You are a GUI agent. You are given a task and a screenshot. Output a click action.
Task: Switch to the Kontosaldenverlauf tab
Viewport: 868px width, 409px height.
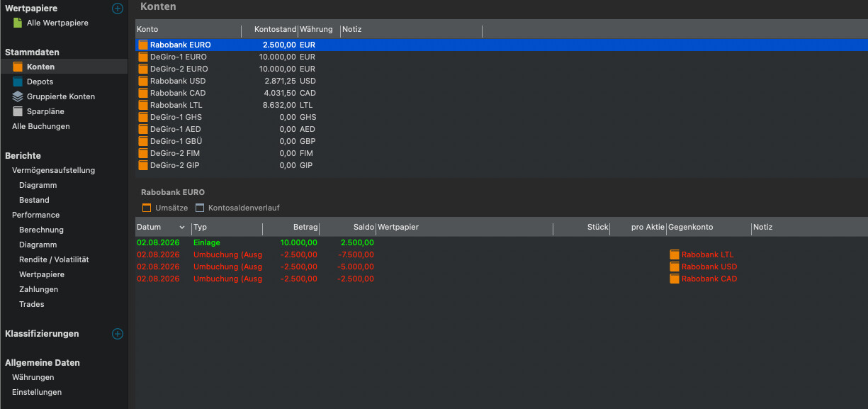point(237,208)
